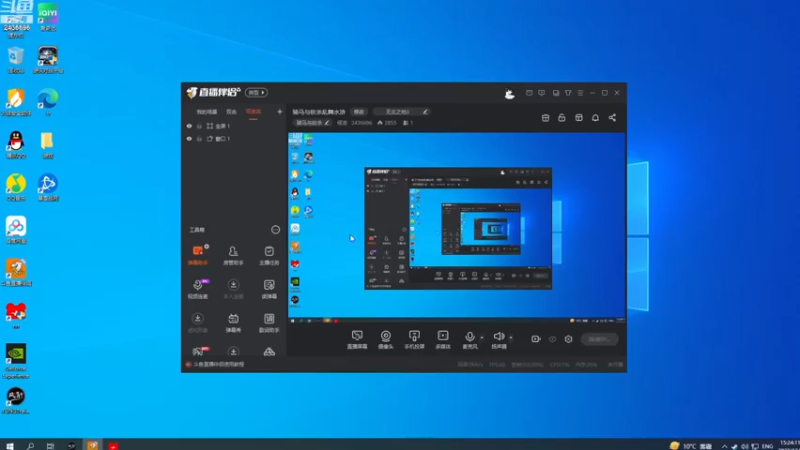
Task: Toggle the lock for 窗口 1 source
Action: click(x=199, y=139)
